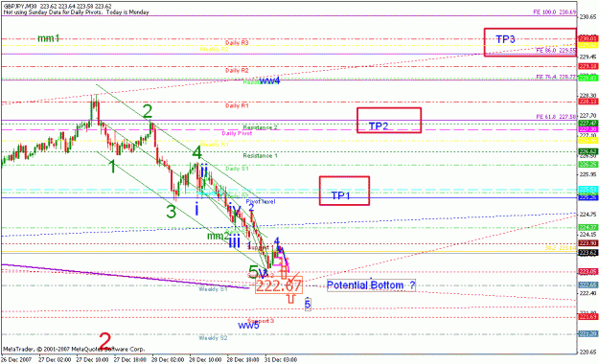The height and width of the screenshot is (364, 599).
Task: Click the Resistance 1 label
Action: coord(260,155)
